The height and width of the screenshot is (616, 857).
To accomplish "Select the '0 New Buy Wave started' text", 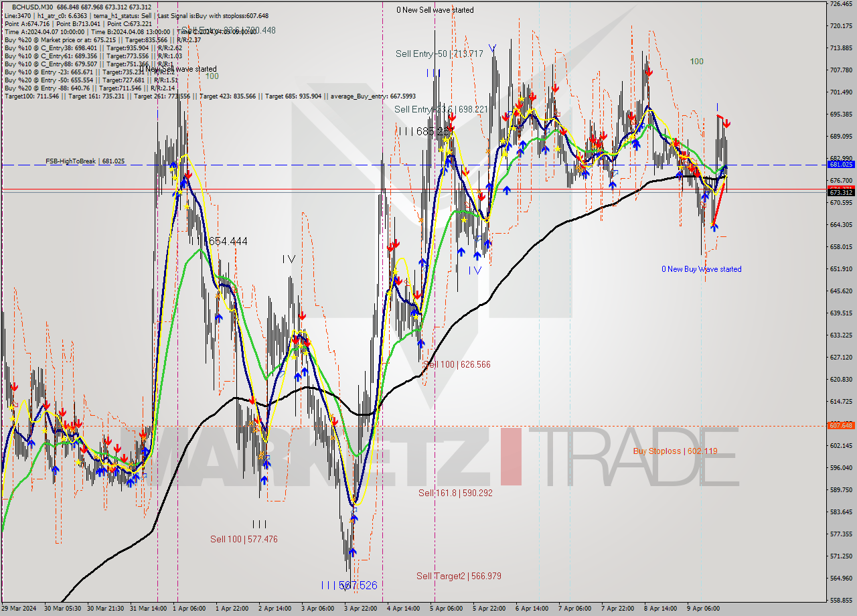I will [x=702, y=269].
